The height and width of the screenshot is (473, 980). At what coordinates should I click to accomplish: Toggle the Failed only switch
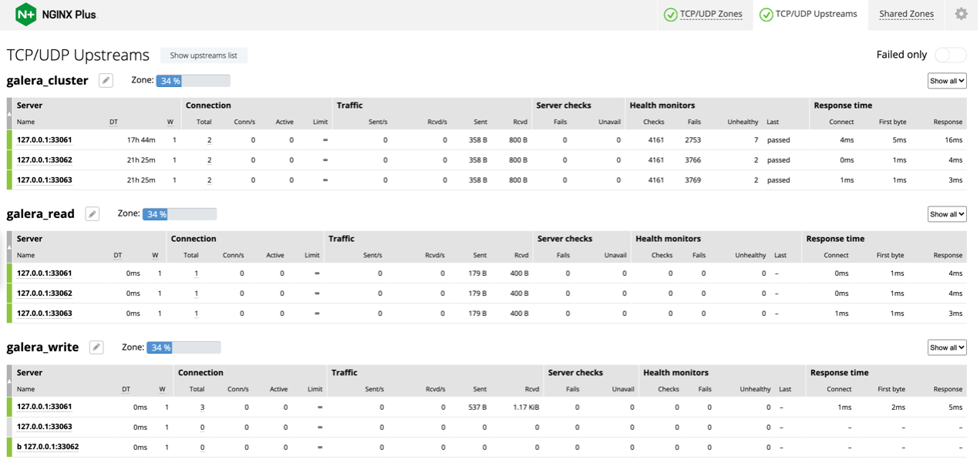click(950, 55)
